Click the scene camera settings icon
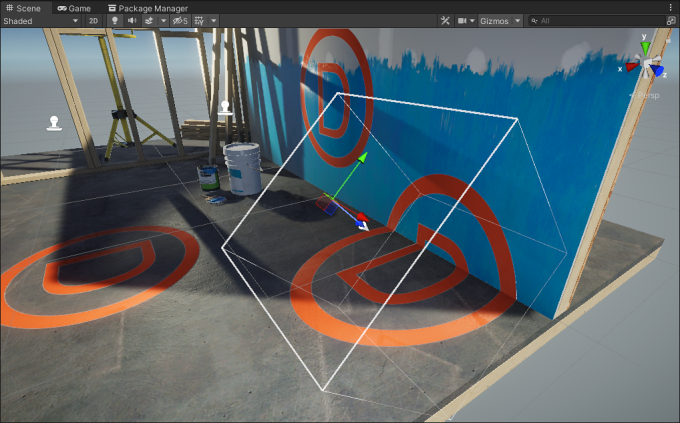Viewport: 680px width, 423px height. (463, 20)
